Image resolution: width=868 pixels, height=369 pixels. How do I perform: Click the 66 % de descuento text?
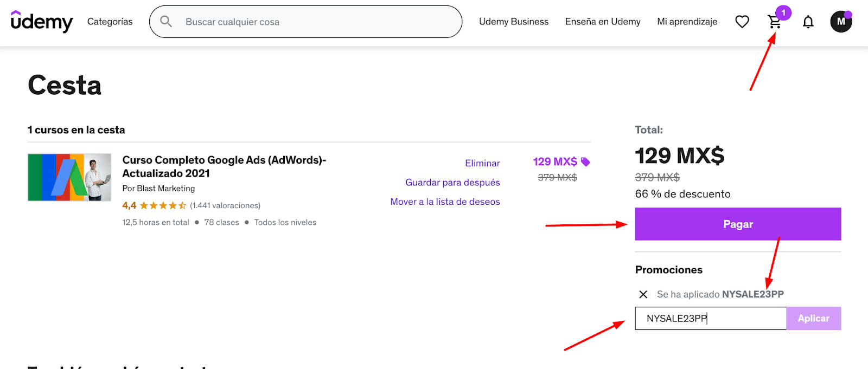(682, 194)
